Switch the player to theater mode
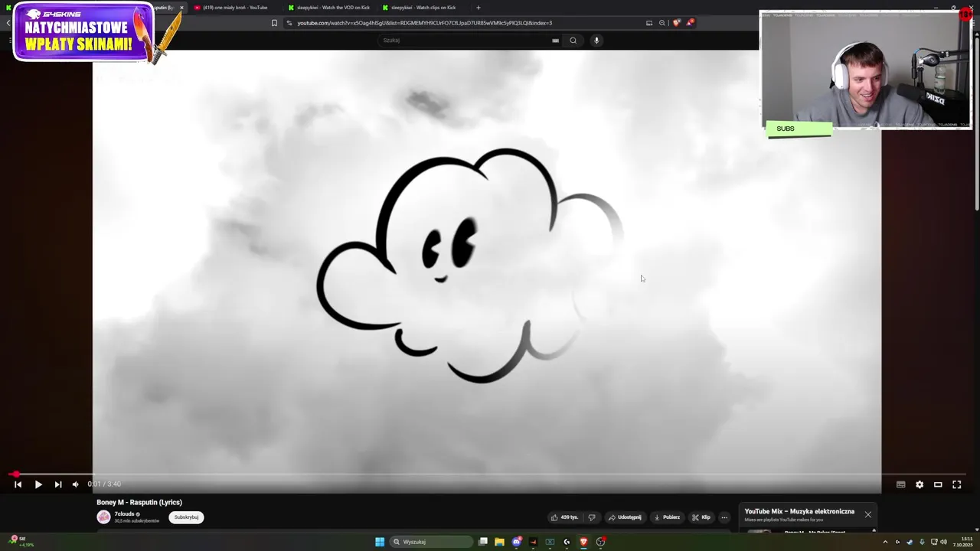This screenshot has width=980, height=551. coord(938,484)
